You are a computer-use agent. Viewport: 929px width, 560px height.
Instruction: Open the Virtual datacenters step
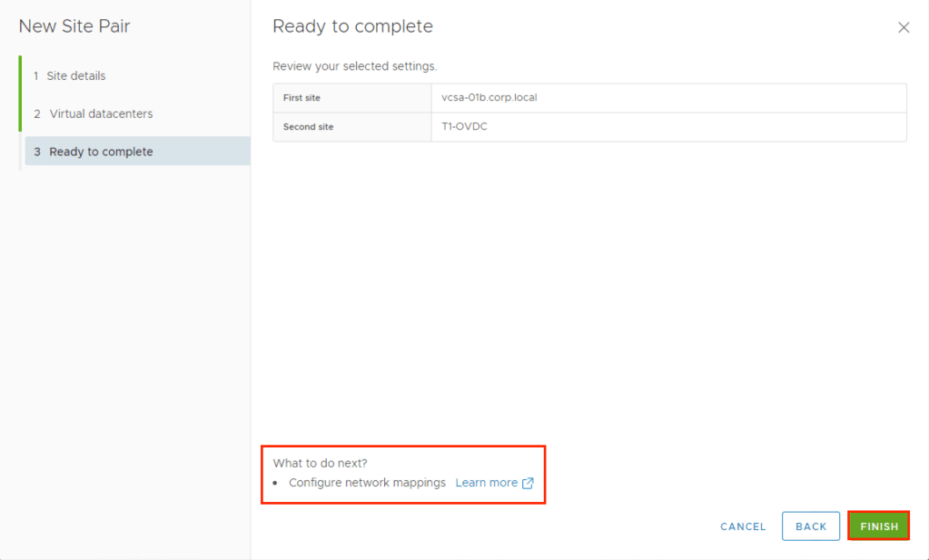101,113
